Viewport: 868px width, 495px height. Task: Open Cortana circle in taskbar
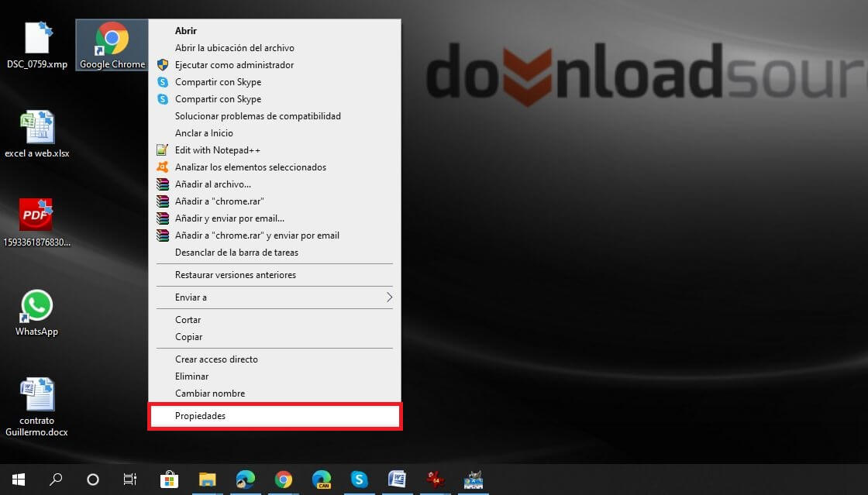[93, 480]
